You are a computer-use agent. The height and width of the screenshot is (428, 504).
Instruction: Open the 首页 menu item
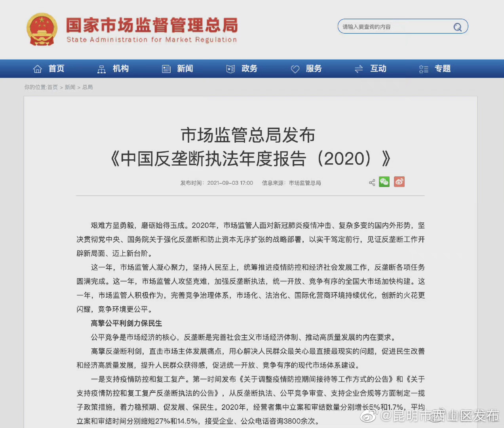[x=56, y=69]
